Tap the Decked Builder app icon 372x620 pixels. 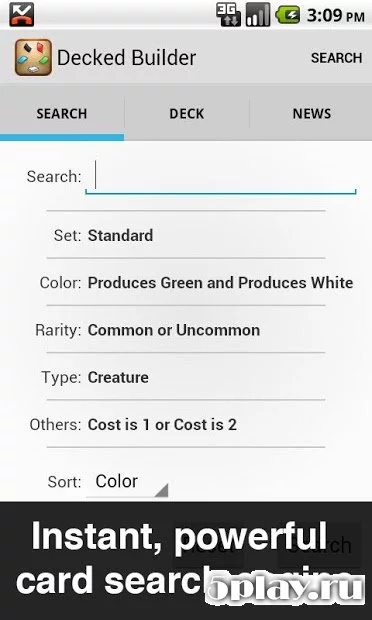pos(34,58)
